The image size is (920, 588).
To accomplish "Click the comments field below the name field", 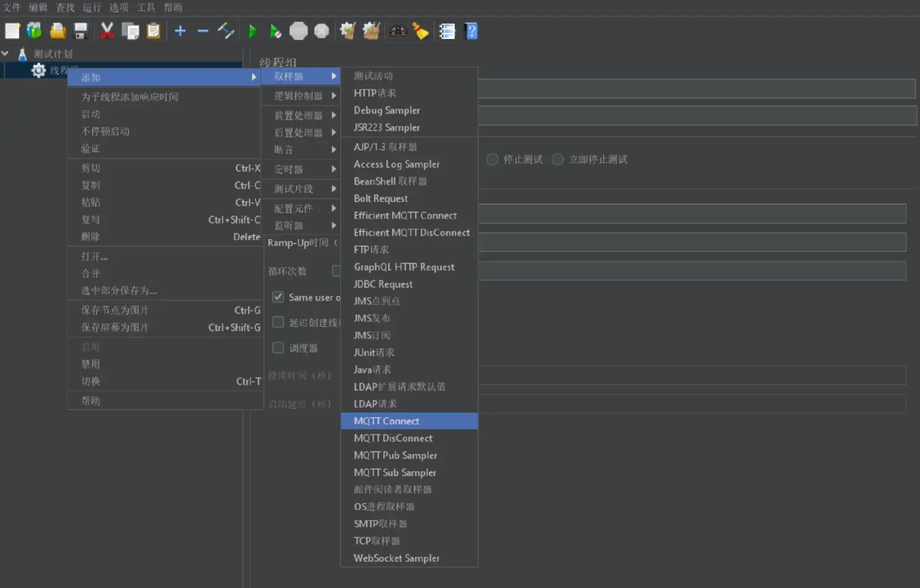I will pos(697,115).
